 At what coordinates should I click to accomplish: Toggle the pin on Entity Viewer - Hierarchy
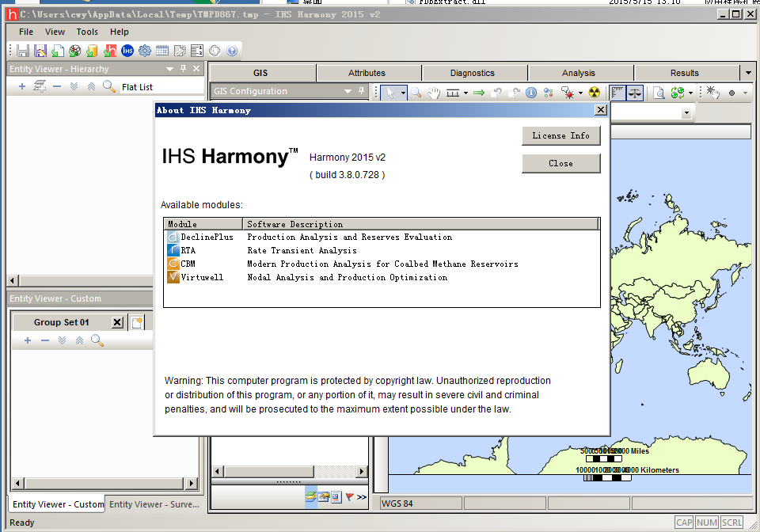coord(183,69)
